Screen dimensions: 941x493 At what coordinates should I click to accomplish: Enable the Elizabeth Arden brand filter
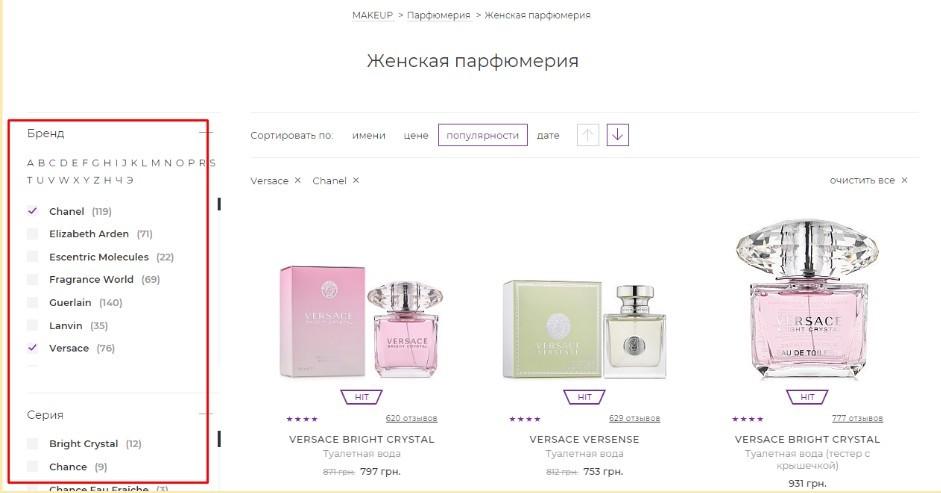coord(32,234)
